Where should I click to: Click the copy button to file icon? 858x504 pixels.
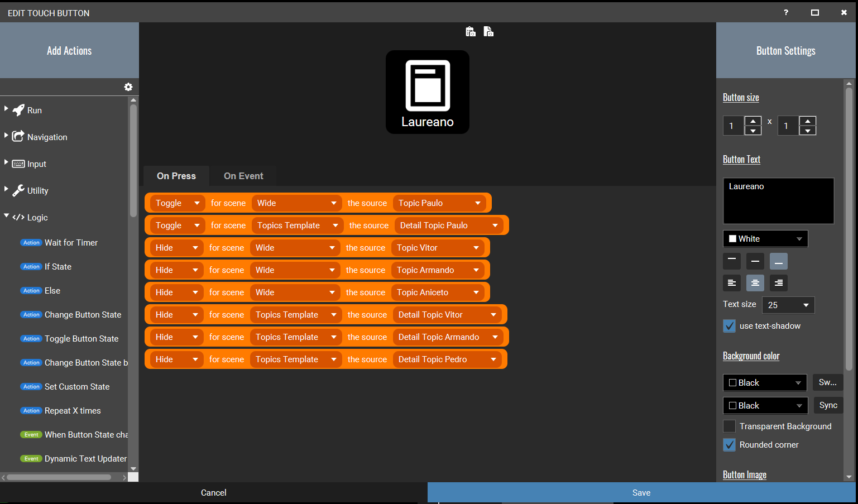tap(488, 32)
